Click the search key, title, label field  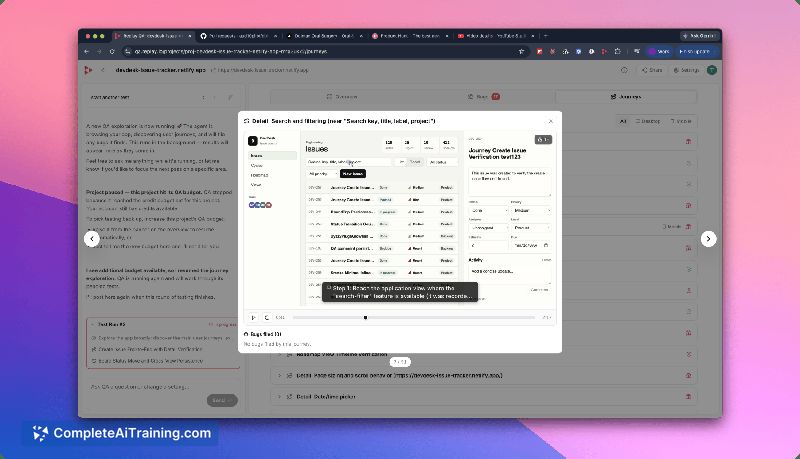(348, 162)
